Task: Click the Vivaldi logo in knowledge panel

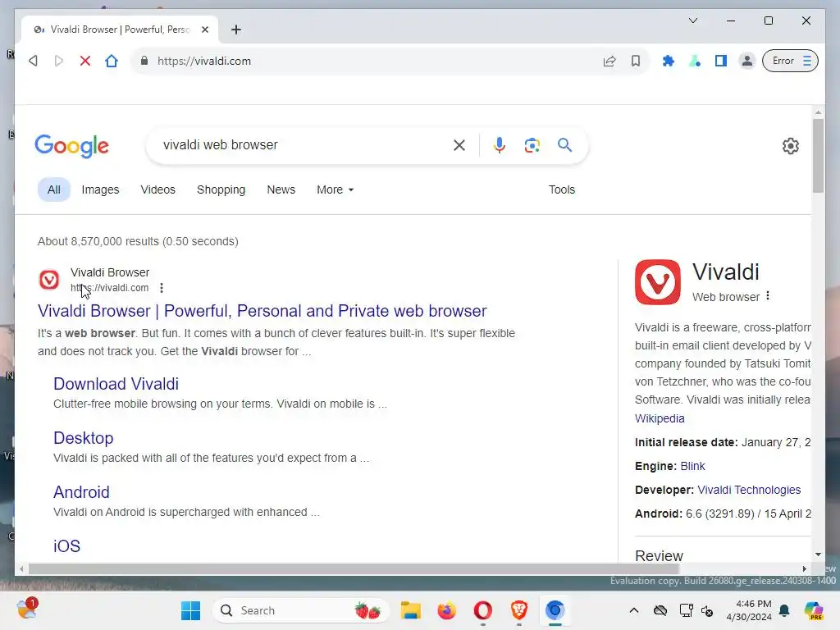Action: (x=658, y=282)
